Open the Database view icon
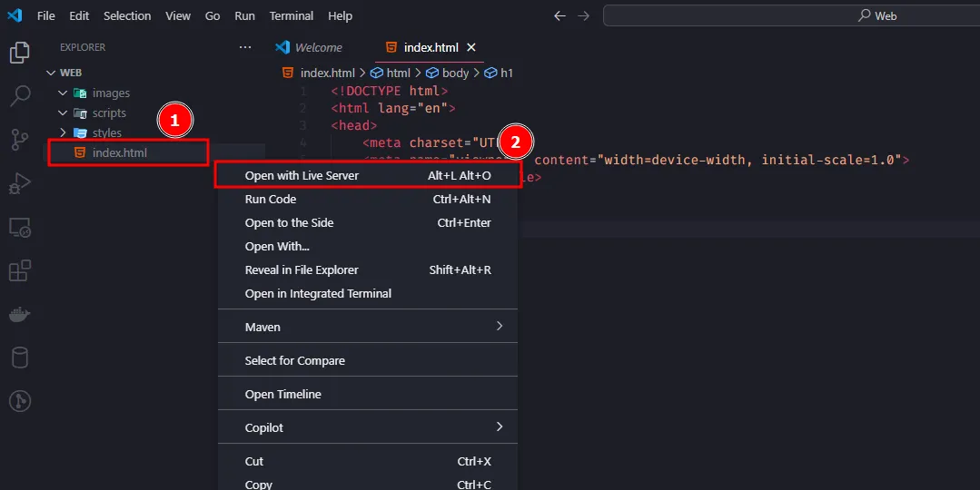 point(19,358)
